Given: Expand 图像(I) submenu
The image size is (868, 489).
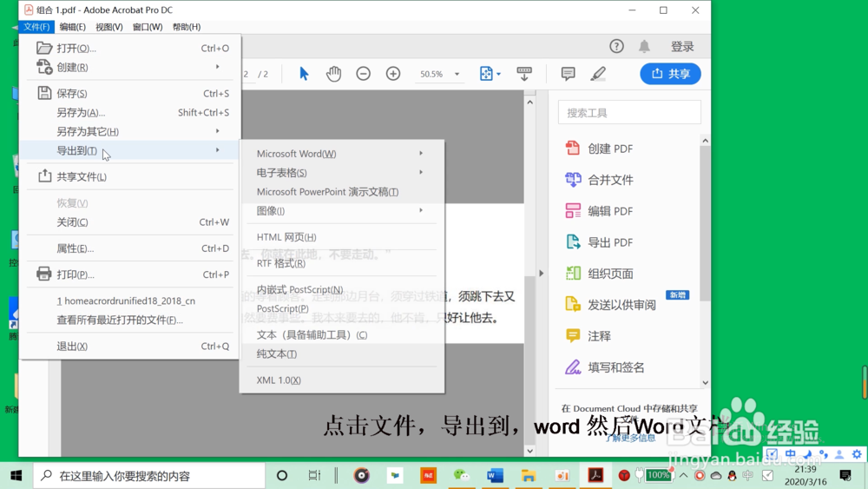Looking at the screenshot, I should pos(342,210).
